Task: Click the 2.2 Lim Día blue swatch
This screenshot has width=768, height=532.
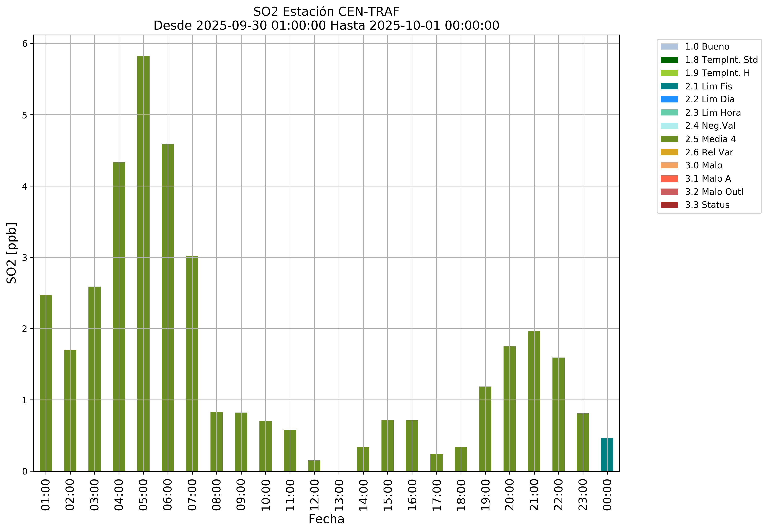Action: click(x=669, y=99)
